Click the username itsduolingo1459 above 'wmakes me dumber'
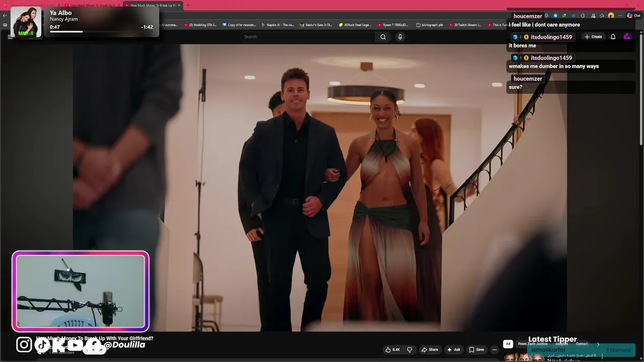 click(551, 58)
